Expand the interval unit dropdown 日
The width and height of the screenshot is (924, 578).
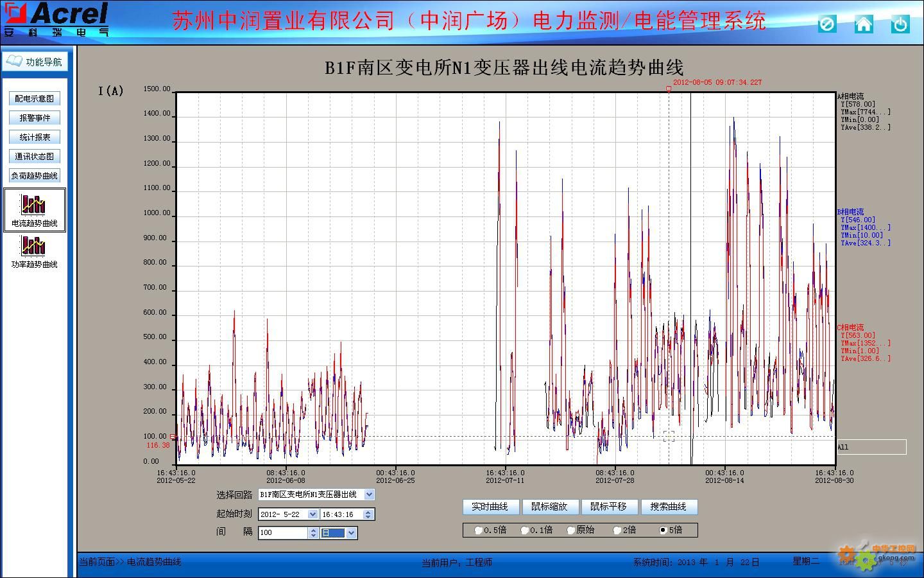(x=351, y=533)
